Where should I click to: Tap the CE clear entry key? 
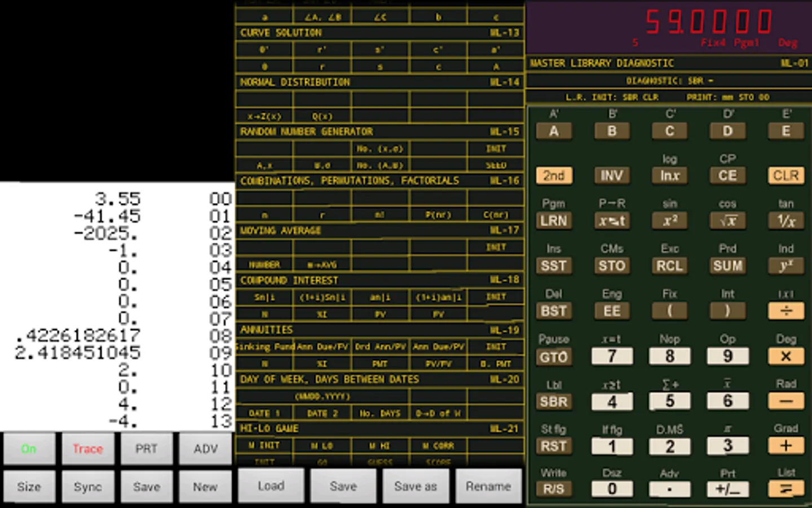(x=728, y=176)
